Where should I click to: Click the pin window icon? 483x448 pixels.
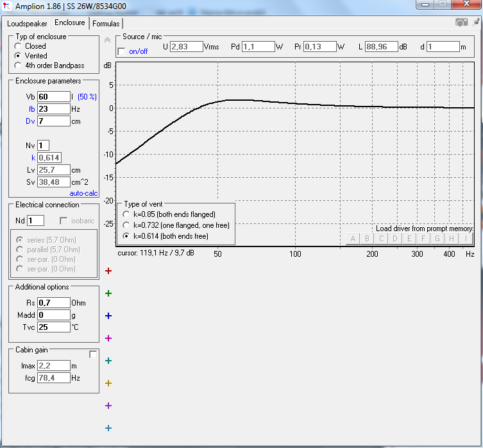coord(476,22)
